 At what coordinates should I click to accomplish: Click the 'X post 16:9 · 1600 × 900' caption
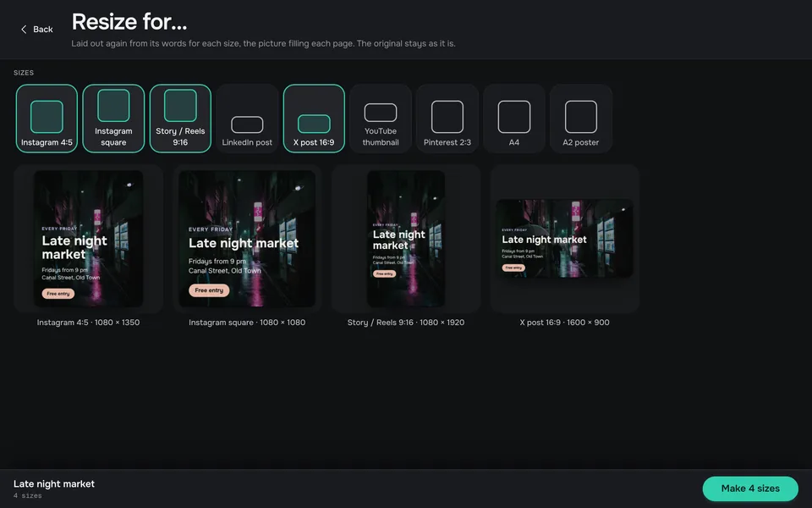coord(564,323)
